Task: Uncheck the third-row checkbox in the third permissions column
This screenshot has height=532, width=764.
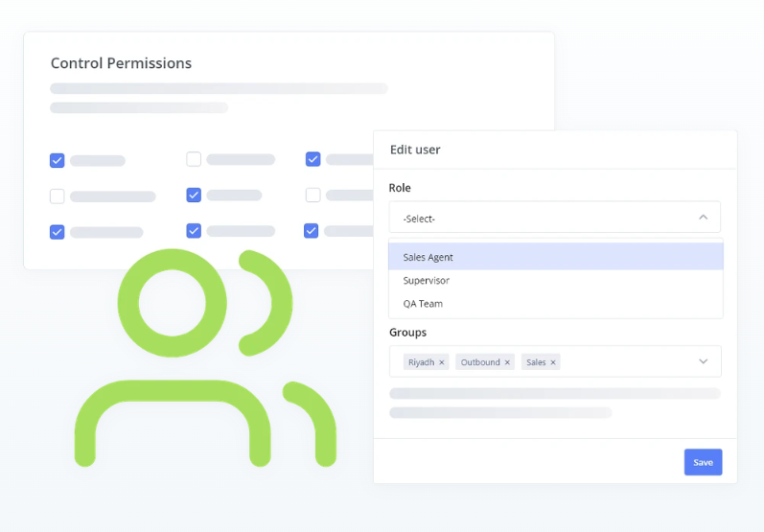Action: 311,230
